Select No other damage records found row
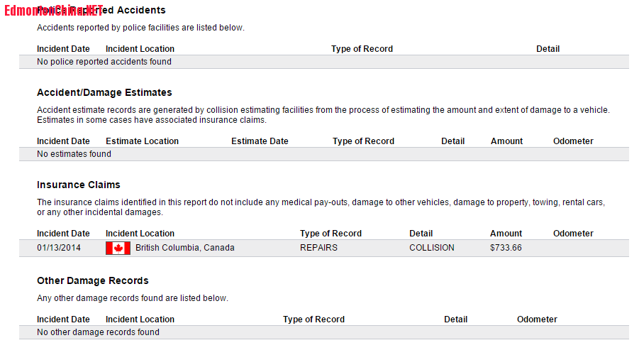Viewport: 644px width, 355px height. coord(323,332)
